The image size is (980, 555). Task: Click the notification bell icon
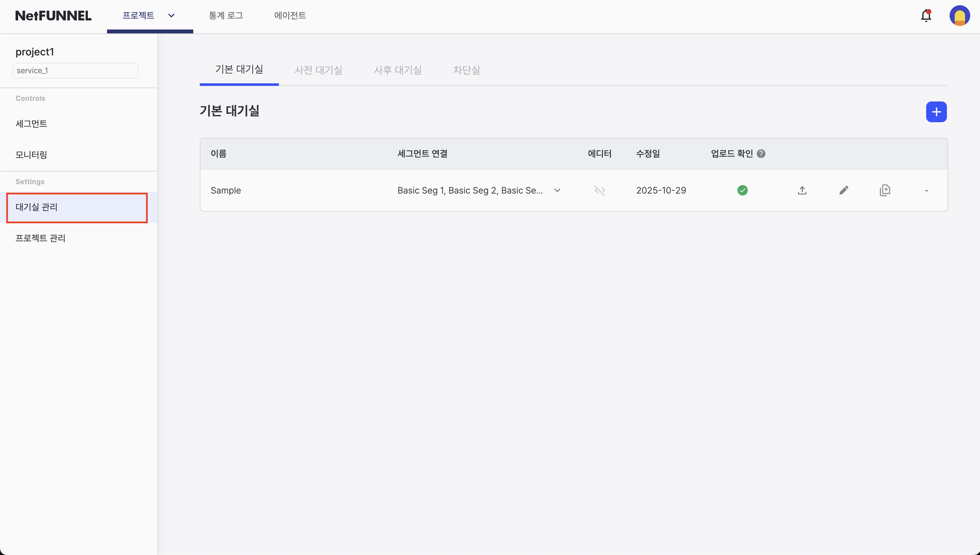coord(926,16)
